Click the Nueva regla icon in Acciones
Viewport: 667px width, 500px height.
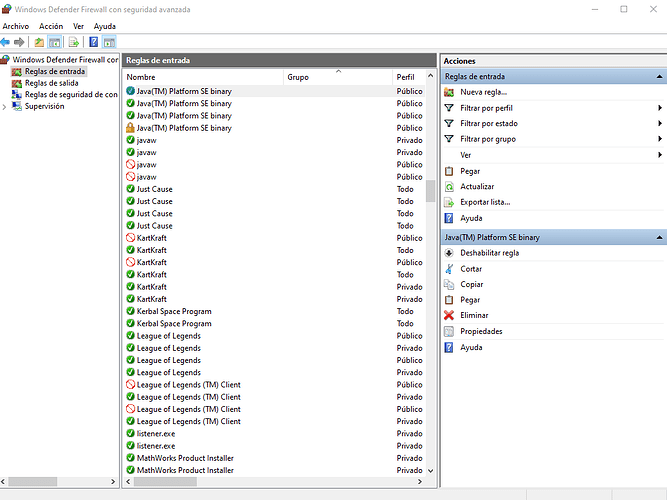pos(449,92)
